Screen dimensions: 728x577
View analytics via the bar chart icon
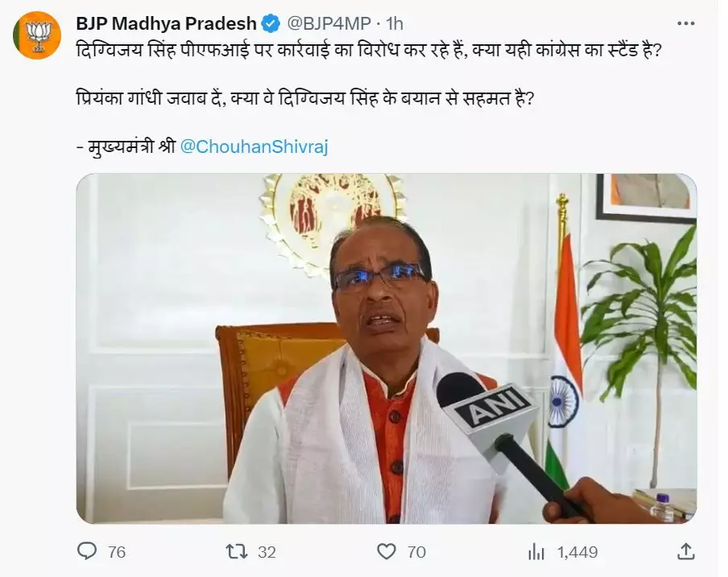[x=536, y=552]
